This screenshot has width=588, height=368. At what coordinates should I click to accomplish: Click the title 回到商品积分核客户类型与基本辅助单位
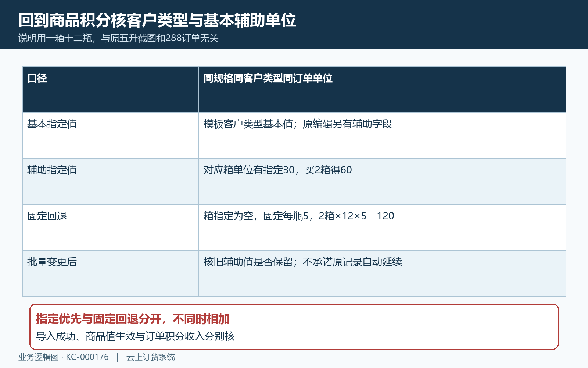(157, 20)
